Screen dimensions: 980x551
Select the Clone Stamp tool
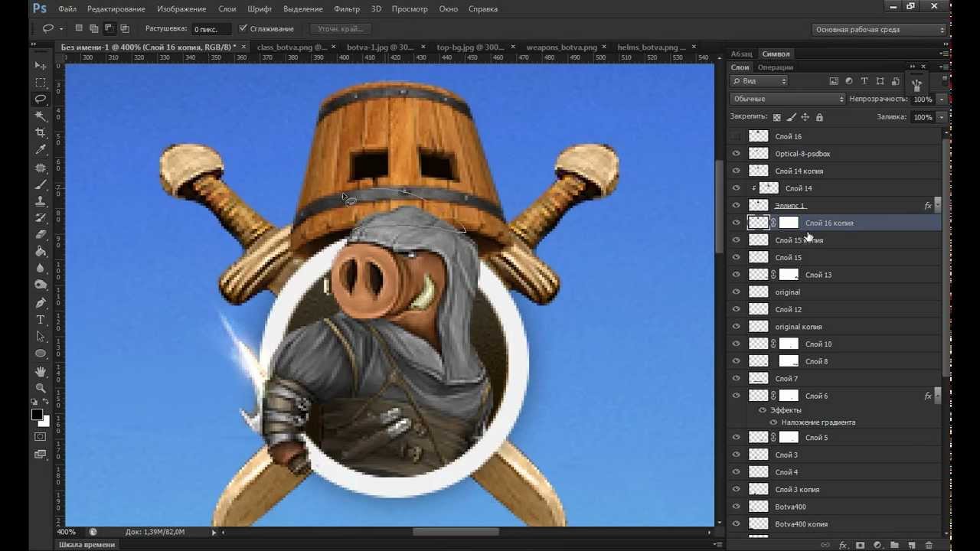coord(41,201)
